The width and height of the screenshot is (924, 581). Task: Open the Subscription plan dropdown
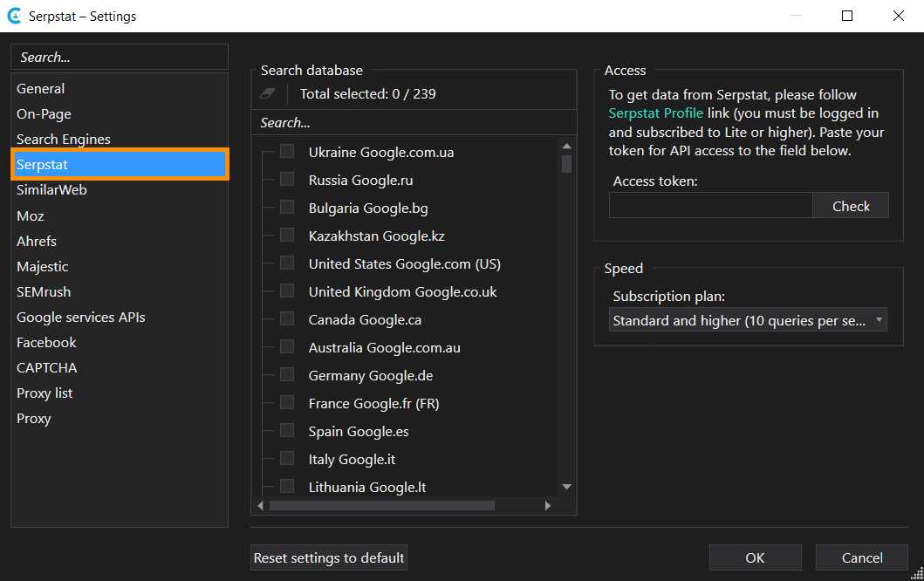(748, 320)
